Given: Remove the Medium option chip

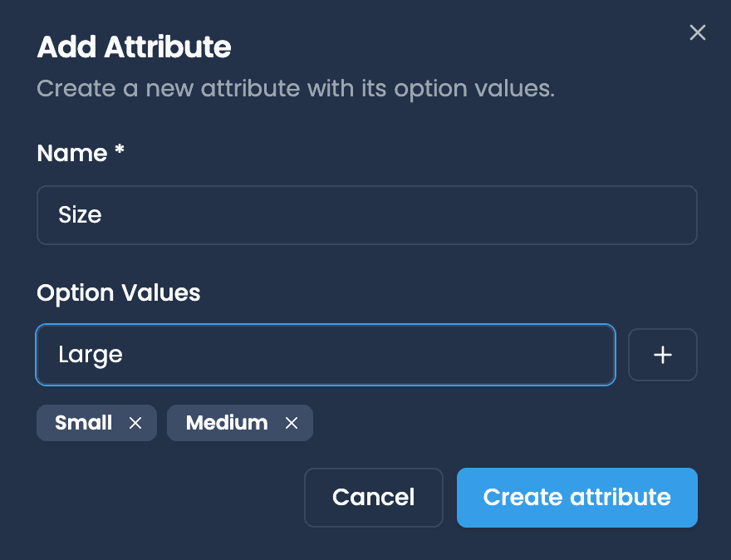Looking at the screenshot, I should (x=292, y=423).
